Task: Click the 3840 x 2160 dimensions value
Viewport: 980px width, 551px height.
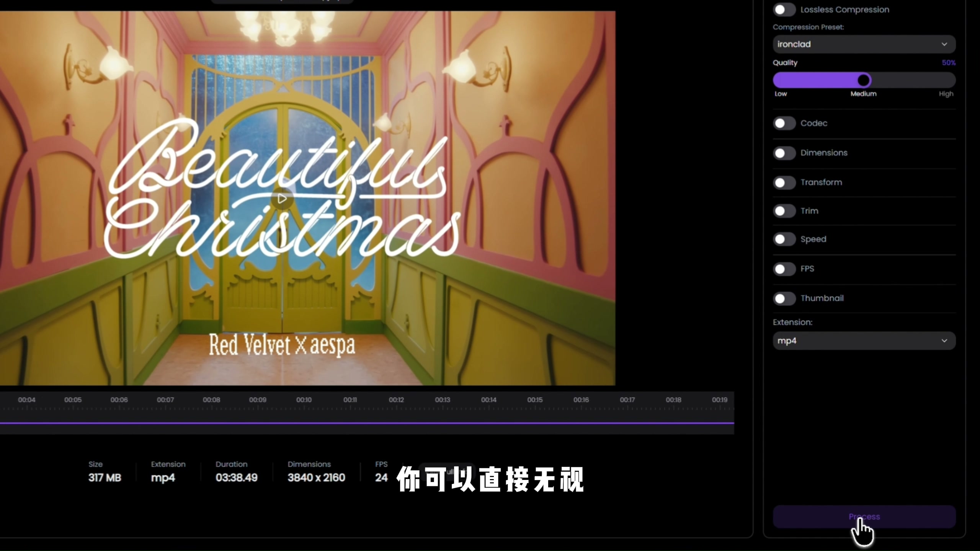Action: [x=316, y=478]
